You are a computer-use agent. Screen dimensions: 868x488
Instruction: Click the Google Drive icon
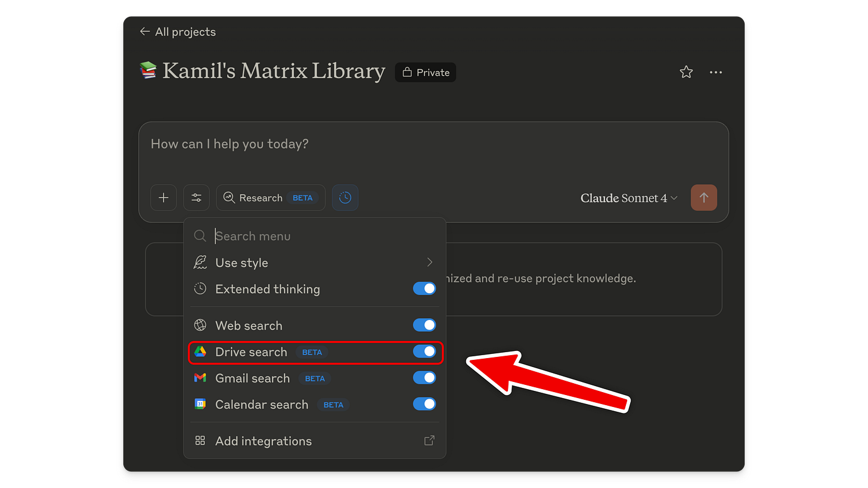[x=200, y=352]
